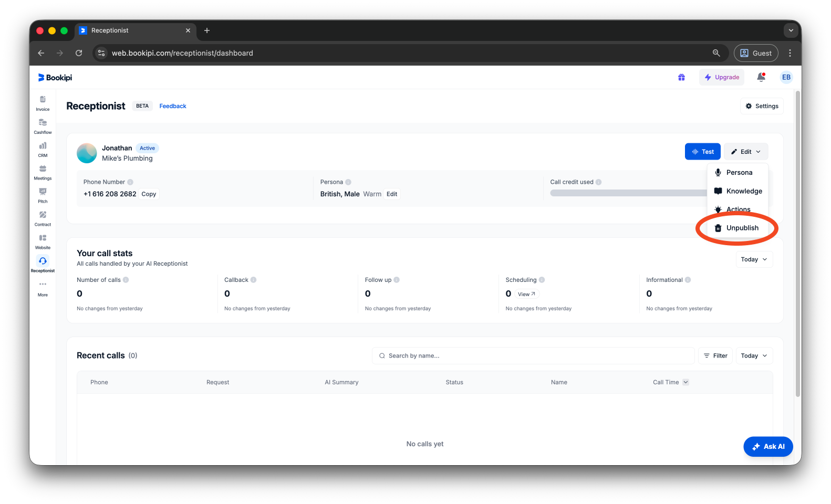The height and width of the screenshot is (504, 831).
Task: Click View link under Scheduling
Action: [526, 294]
